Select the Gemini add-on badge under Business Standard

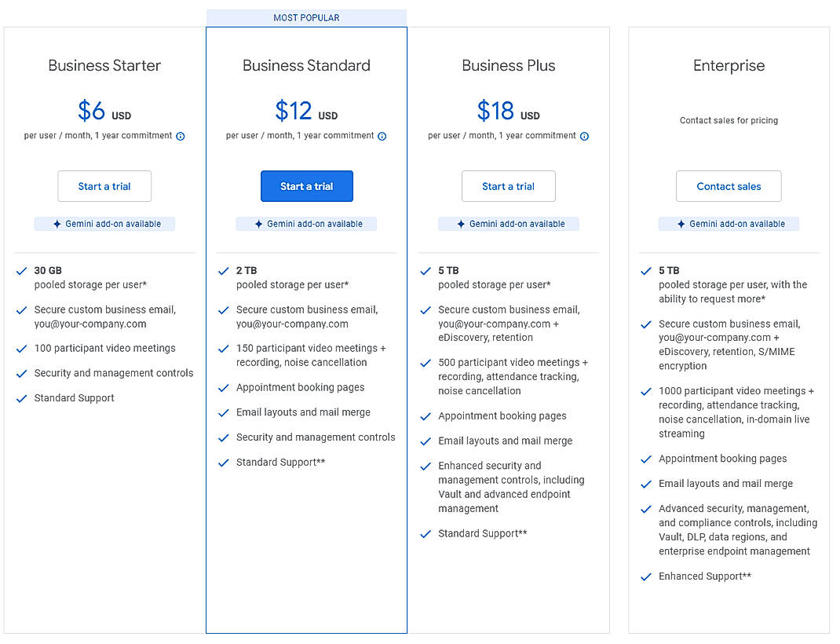pyautogui.click(x=306, y=223)
